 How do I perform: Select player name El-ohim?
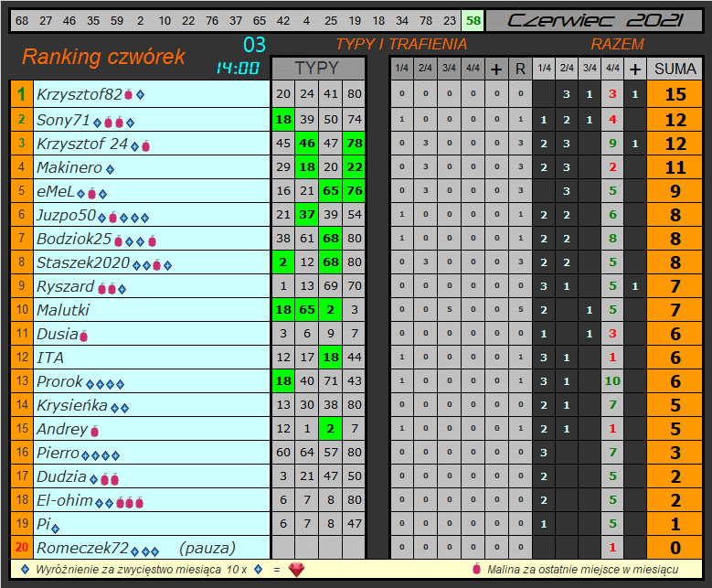coord(65,500)
